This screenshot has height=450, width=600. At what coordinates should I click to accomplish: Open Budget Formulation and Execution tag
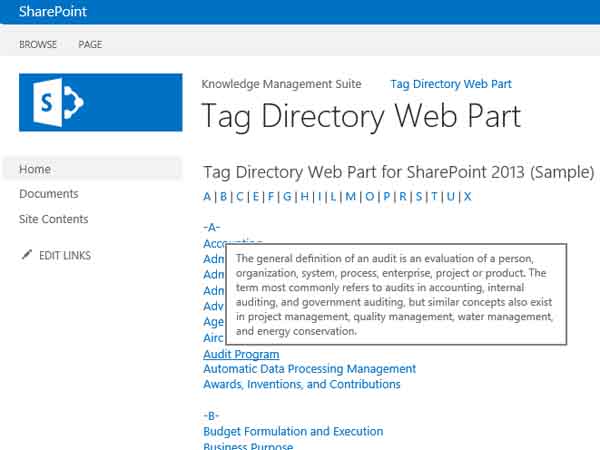point(293,431)
